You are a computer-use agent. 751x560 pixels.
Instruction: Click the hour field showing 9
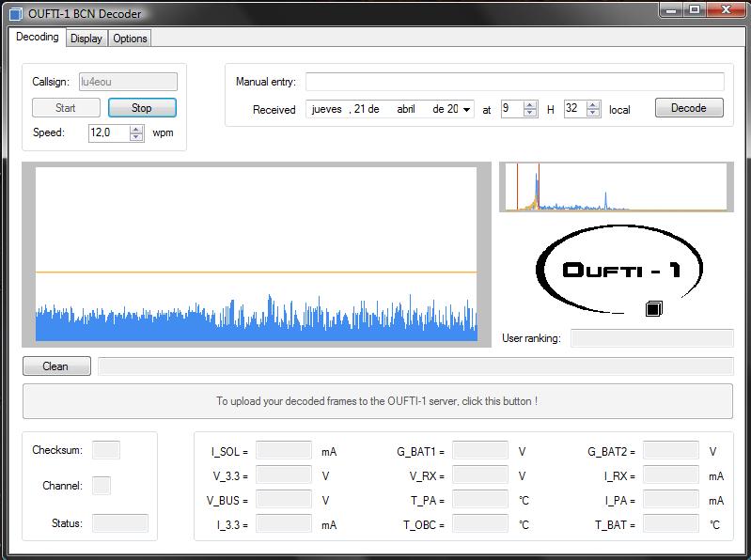tap(512, 109)
